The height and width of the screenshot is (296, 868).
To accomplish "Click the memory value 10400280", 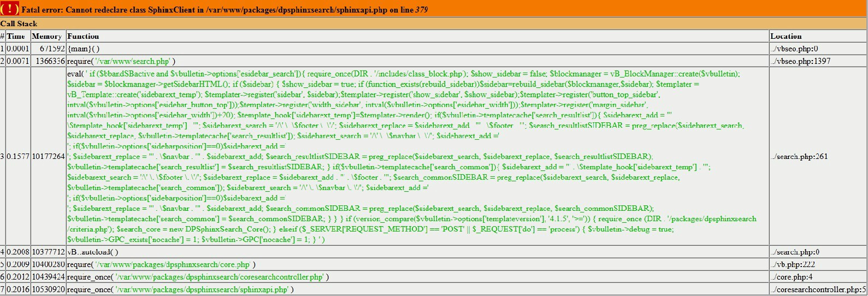I will point(48,265).
